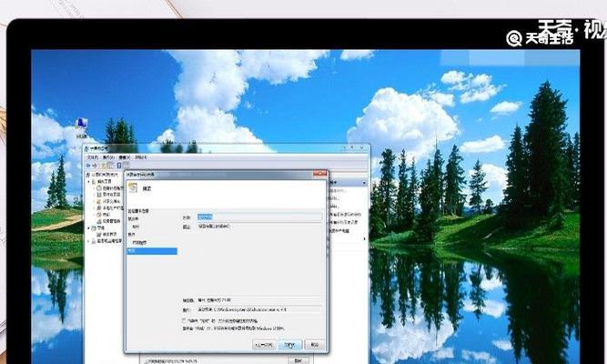
Task: Click Enable All Tasks History in Actions pane
Action: [x=343, y=222]
